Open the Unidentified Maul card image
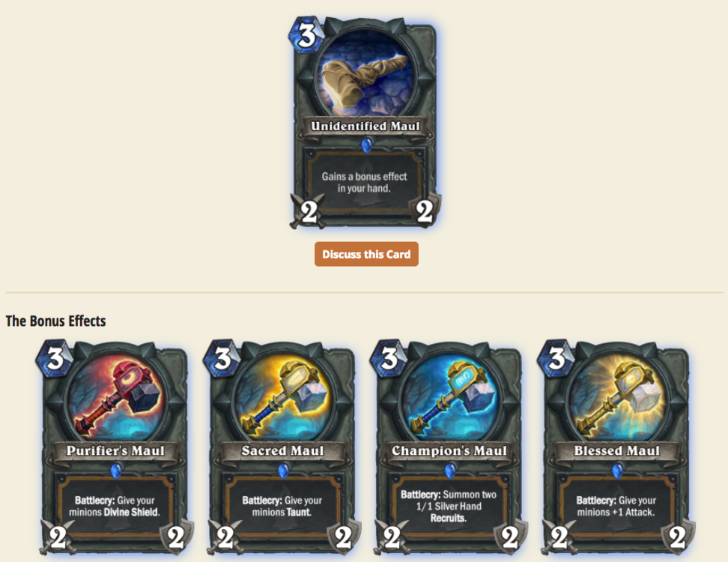The image size is (728, 562). [365, 122]
